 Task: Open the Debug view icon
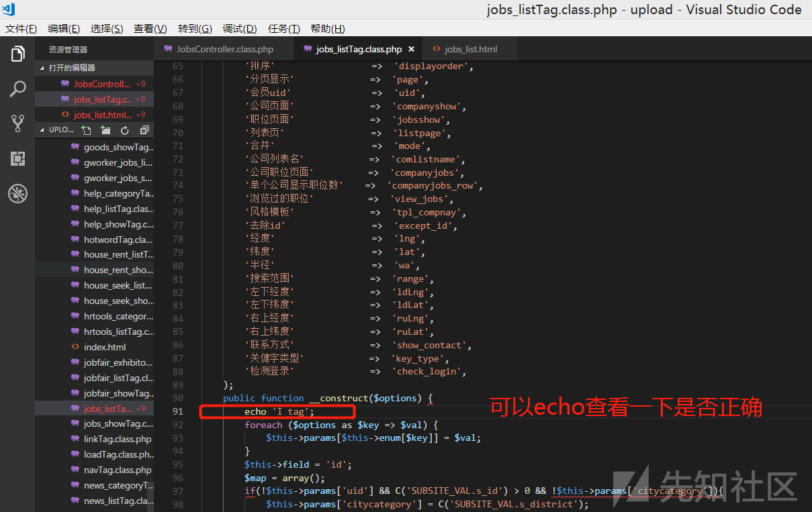17,194
